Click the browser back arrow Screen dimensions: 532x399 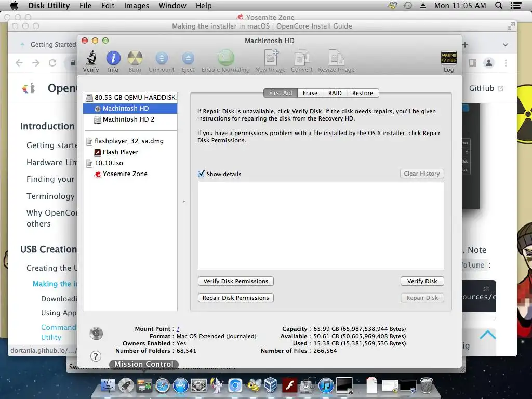click(19, 63)
